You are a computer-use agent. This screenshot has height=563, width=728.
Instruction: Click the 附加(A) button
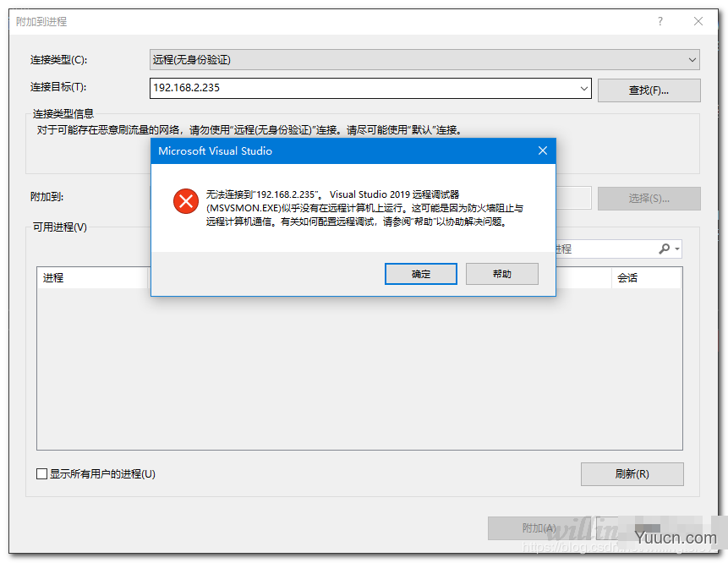pos(539,528)
